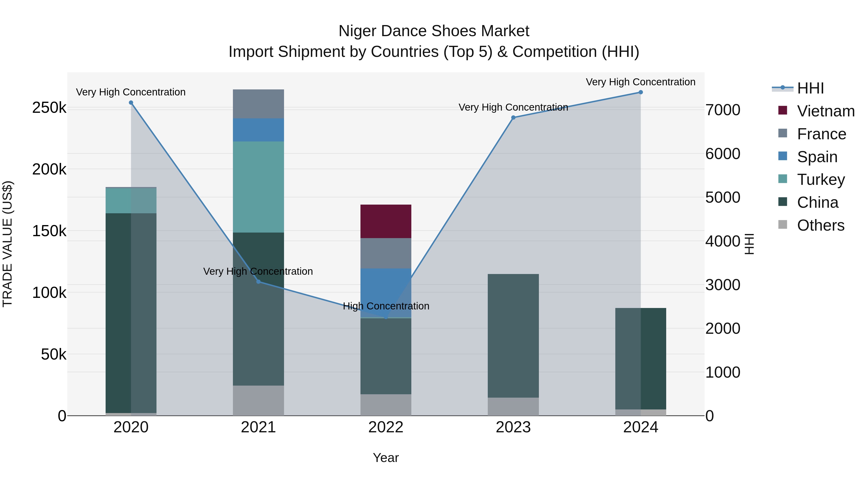This screenshot has height=488, width=868.
Task: Click the China dark green legend swatch
Action: [783, 202]
